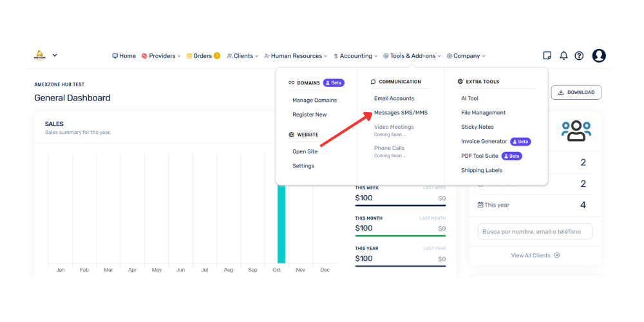Screen dimensions: 644x322
Task: Open the user profile avatar
Action: point(599,55)
